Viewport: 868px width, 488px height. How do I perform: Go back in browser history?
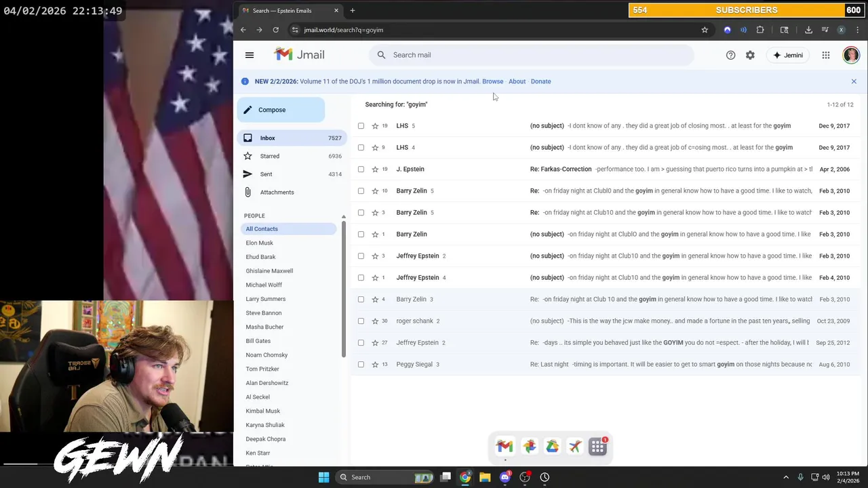tap(243, 30)
